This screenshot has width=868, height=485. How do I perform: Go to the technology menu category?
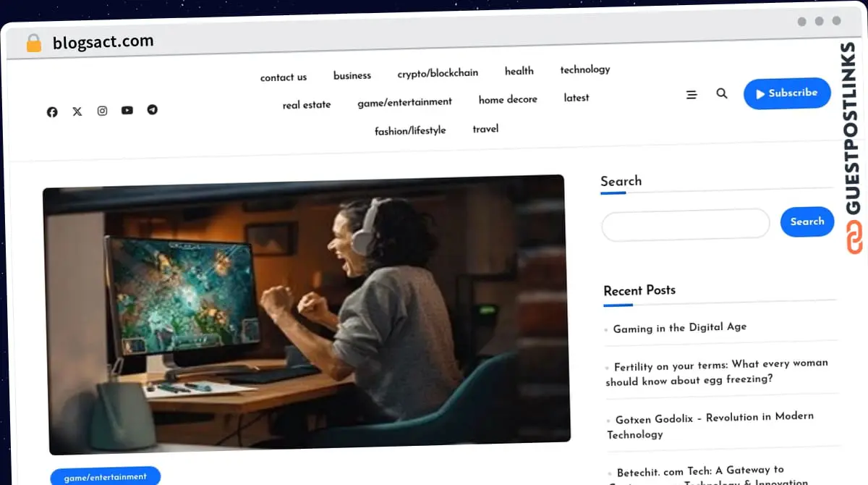584,69
